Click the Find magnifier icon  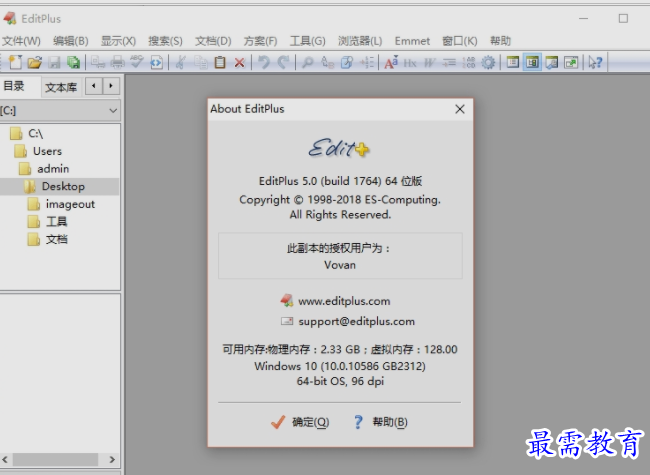(x=307, y=63)
